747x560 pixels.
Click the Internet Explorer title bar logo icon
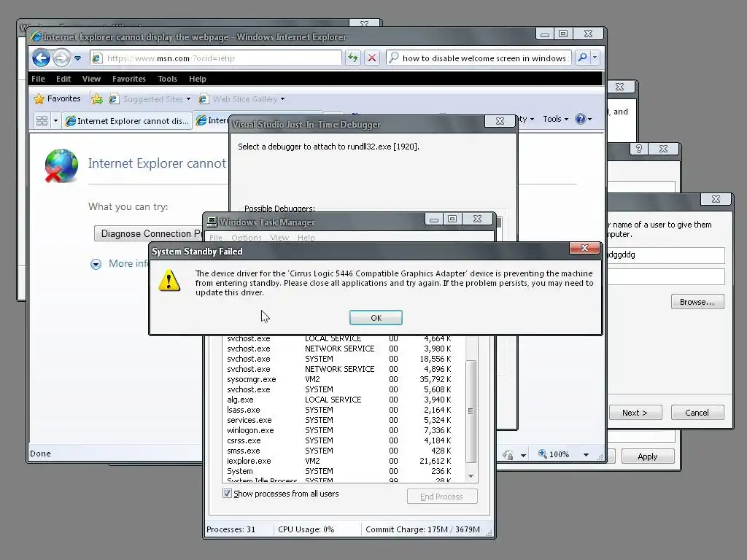(x=36, y=36)
